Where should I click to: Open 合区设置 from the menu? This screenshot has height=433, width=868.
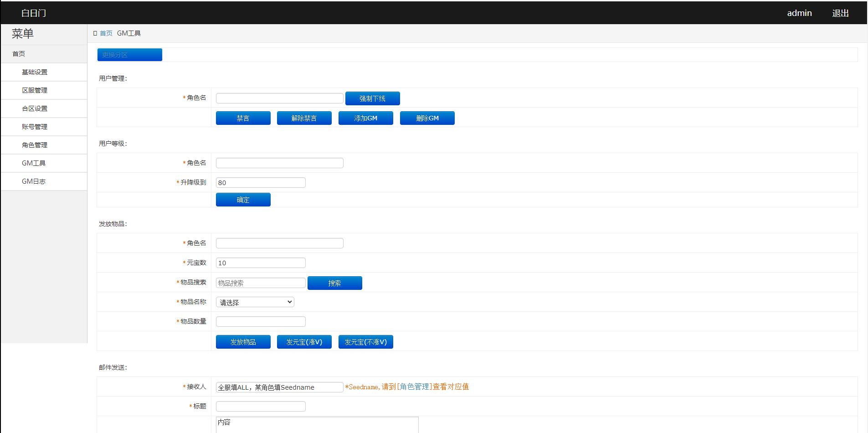pyautogui.click(x=34, y=108)
